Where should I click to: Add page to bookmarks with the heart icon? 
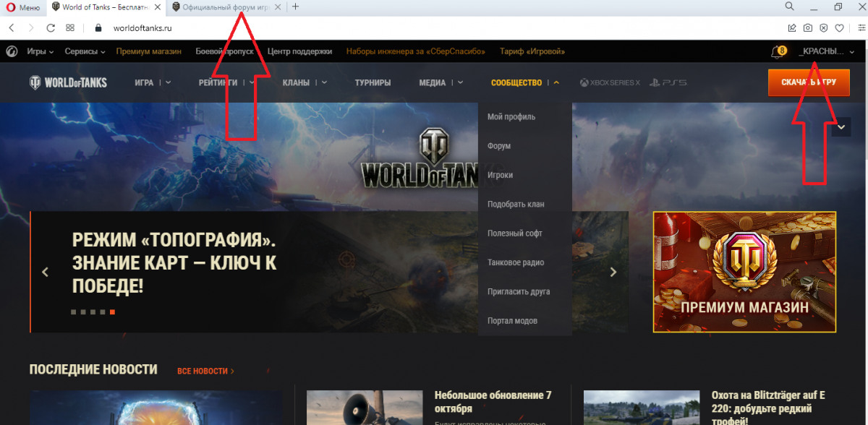click(x=839, y=28)
